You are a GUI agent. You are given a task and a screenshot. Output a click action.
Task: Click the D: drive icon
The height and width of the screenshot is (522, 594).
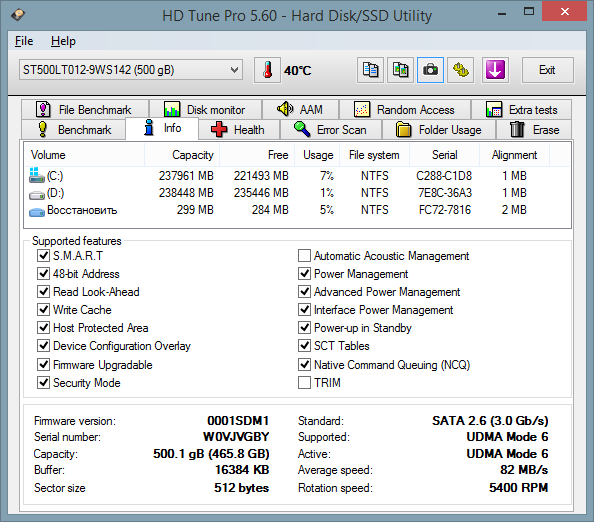tap(37, 195)
